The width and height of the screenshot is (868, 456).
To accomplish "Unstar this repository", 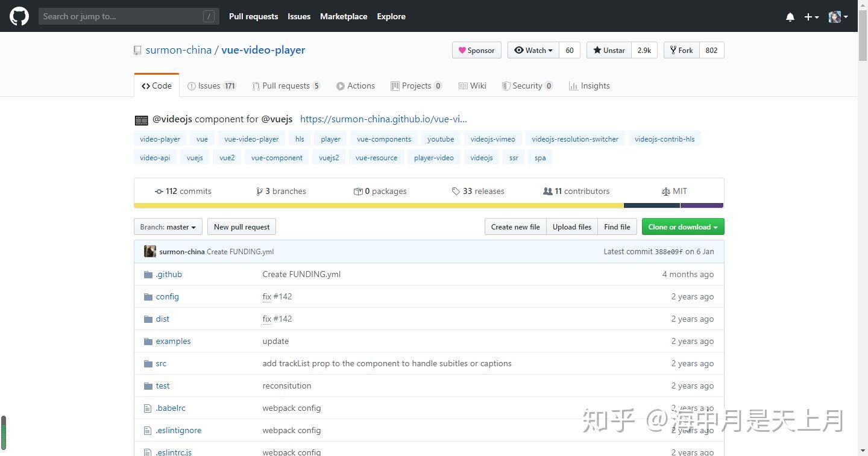I will (x=608, y=50).
